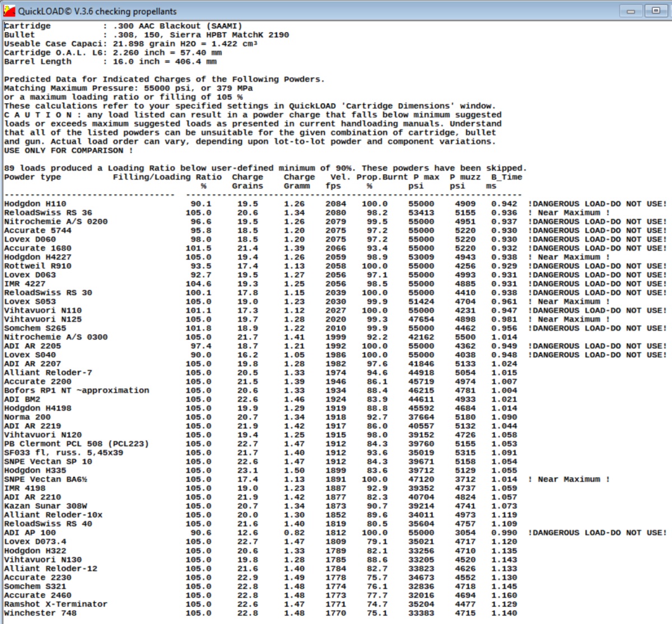Image resolution: width=672 pixels, height=624 pixels.
Task: Select Nitrochemie A/S 0300 powder name
Action: (x=56, y=337)
